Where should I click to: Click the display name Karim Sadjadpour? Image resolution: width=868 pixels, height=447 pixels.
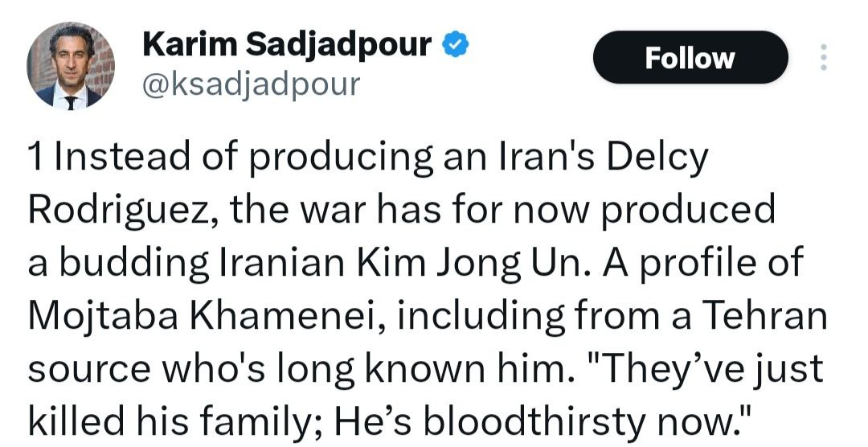click(287, 46)
